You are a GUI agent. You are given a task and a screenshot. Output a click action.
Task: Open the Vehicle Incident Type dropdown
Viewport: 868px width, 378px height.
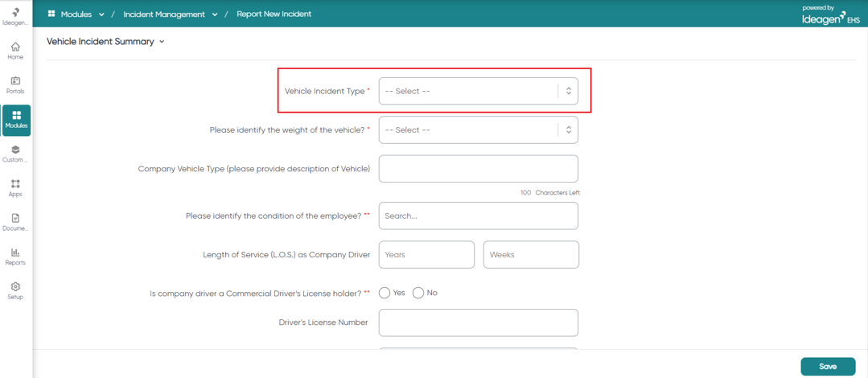[x=479, y=92]
